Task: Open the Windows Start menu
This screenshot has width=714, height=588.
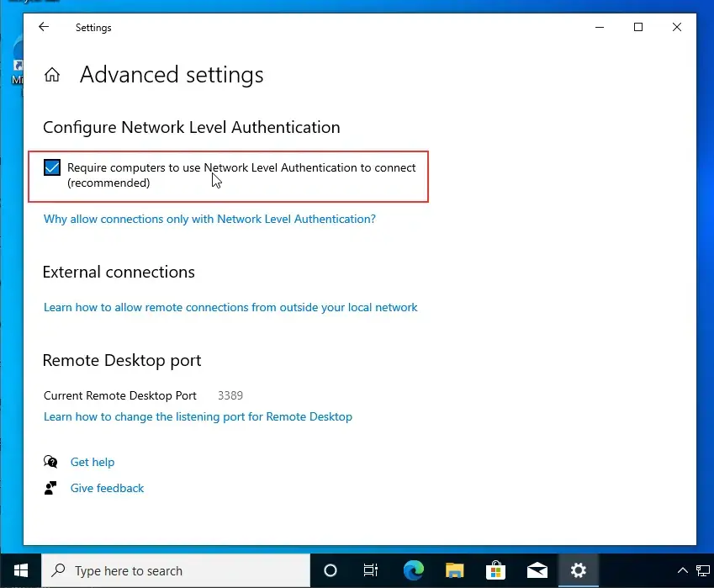Action: tap(20, 570)
